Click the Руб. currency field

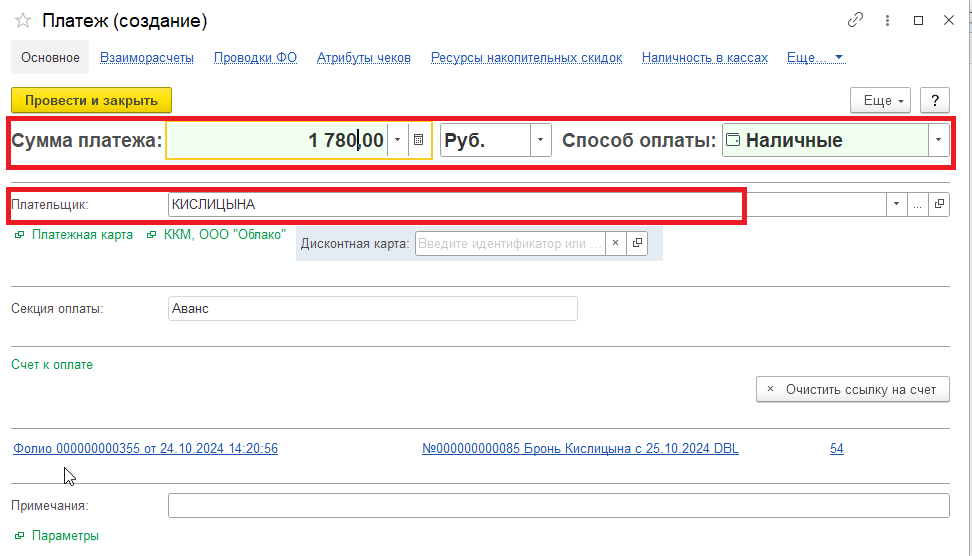[485, 140]
